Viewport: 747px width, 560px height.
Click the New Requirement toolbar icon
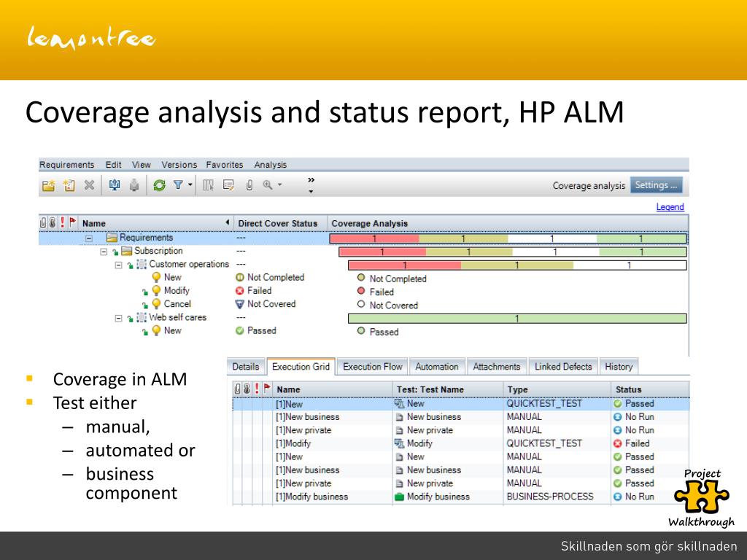[x=69, y=185]
